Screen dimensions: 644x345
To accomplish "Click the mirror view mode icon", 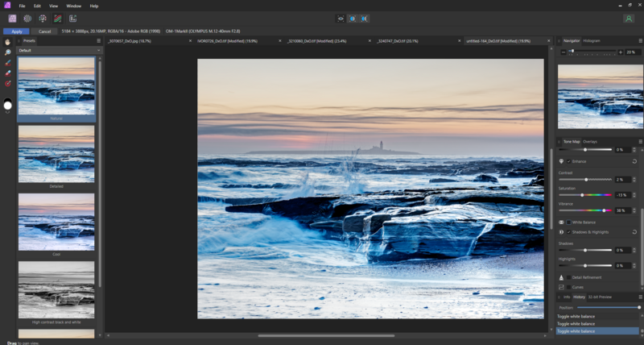I will (x=365, y=19).
